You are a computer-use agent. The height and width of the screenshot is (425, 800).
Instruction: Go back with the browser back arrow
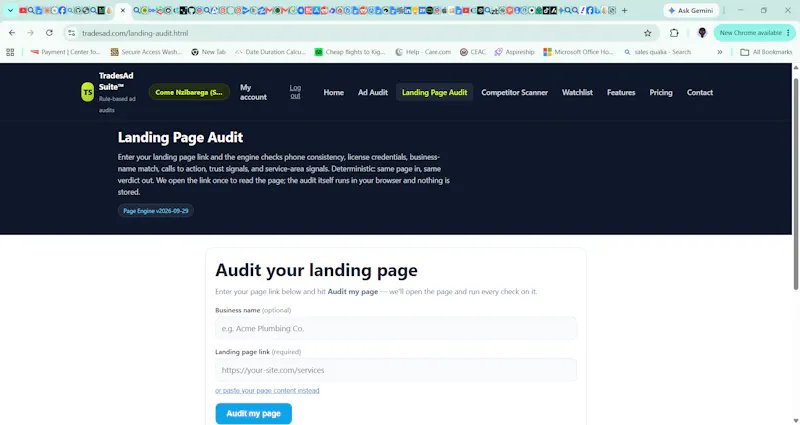pos(12,33)
